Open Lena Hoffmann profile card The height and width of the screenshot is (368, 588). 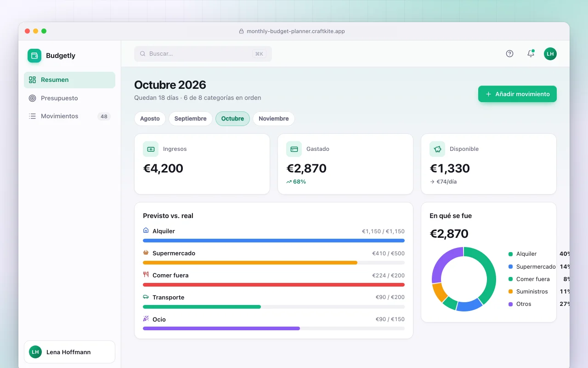point(69,352)
